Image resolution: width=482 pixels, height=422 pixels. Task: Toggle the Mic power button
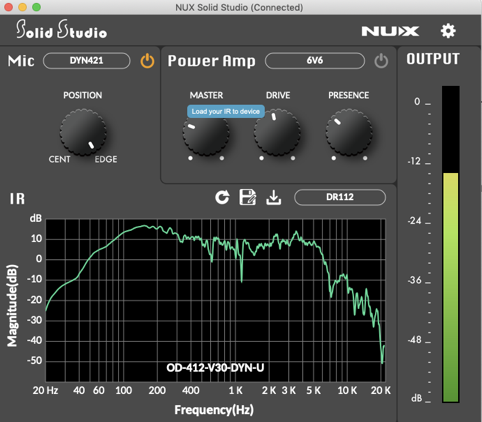tap(147, 61)
